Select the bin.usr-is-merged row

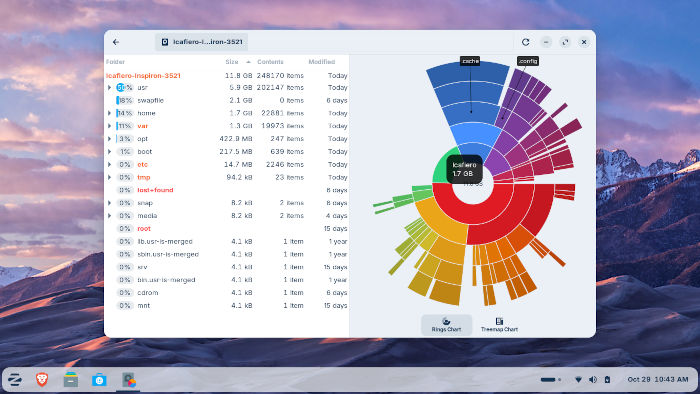pos(227,280)
